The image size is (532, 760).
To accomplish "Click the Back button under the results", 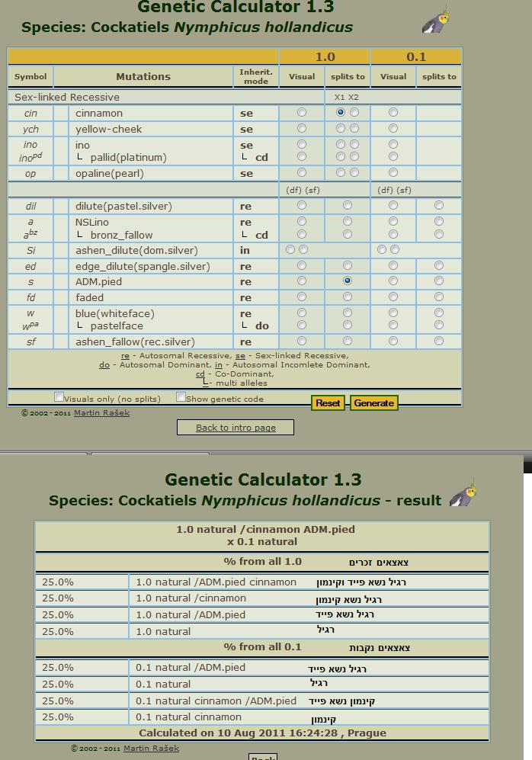I will [263, 757].
